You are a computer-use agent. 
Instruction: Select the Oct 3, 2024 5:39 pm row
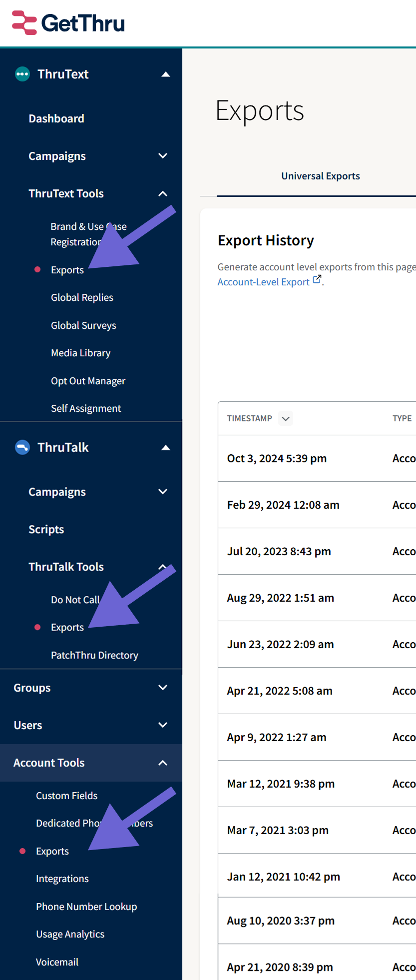pyautogui.click(x=317, y=458)
